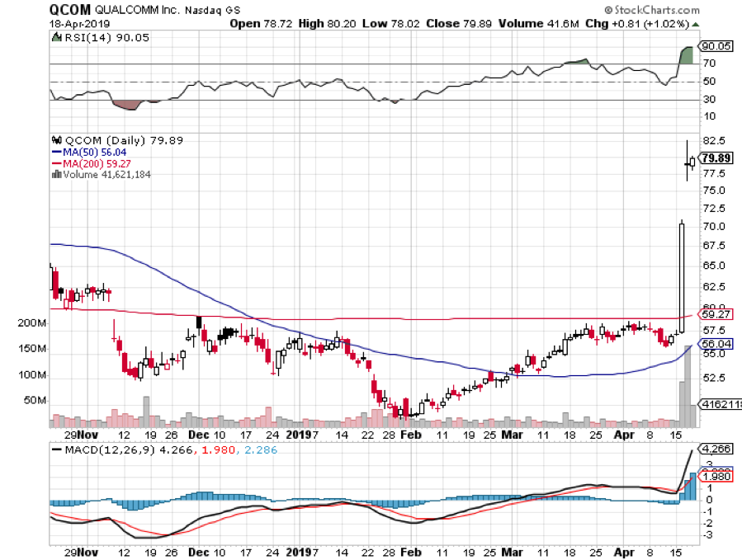Click the QCOM (Daily) candlestick legend icon

click(56, 140)
